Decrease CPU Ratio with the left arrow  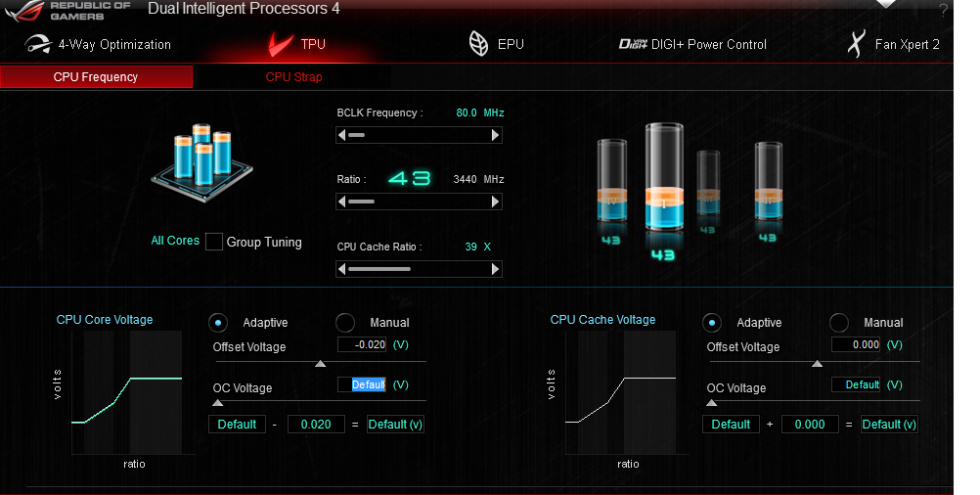(342, 202)
